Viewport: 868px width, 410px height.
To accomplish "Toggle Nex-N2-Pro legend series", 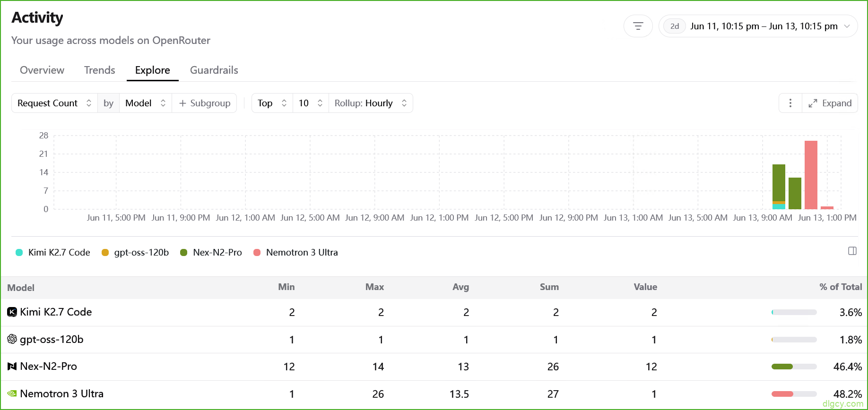I will [211, 252].
